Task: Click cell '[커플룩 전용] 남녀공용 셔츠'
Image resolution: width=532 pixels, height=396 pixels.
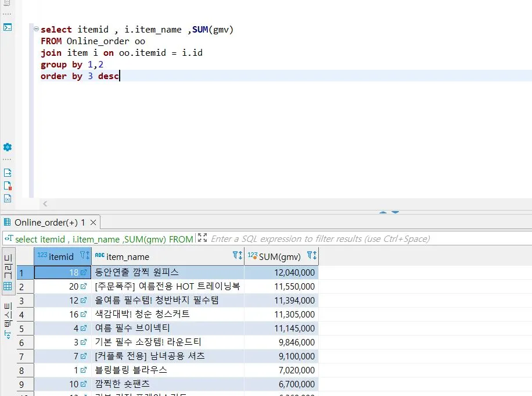Action: (168, 356)
